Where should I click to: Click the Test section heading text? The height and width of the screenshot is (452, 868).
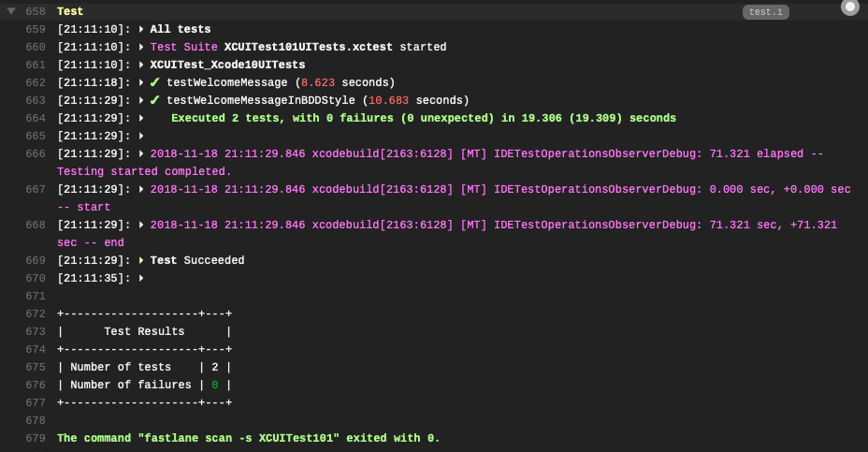70,11
